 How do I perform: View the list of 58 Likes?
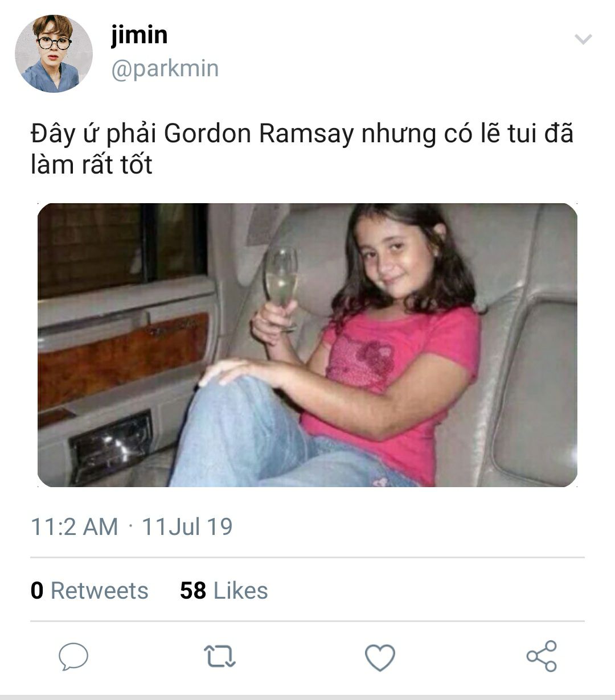(224, 591)
